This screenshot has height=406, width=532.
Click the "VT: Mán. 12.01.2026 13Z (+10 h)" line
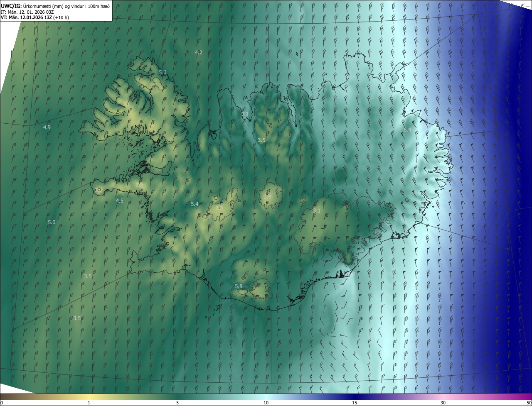tap(36, 17)
